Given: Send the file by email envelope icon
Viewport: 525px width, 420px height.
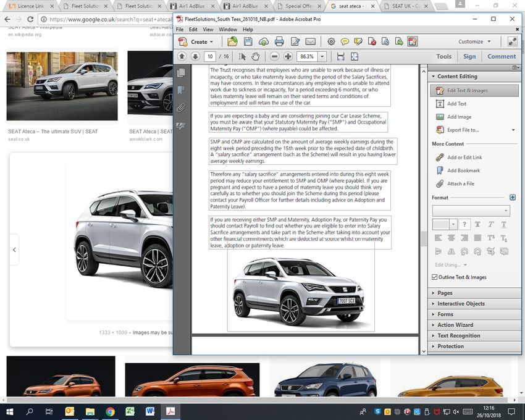Looking at the screenshot, I should tap(311, 41).
